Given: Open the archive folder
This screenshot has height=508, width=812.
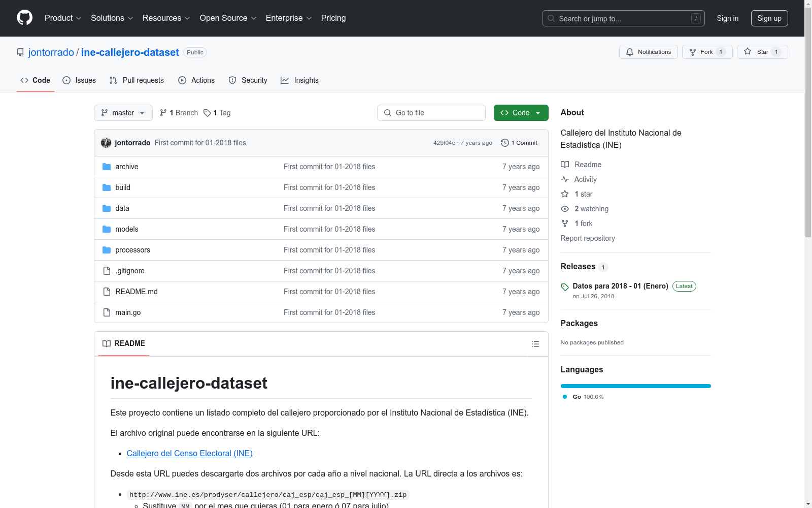Looking at the screenshot, I should pos(127,167).
